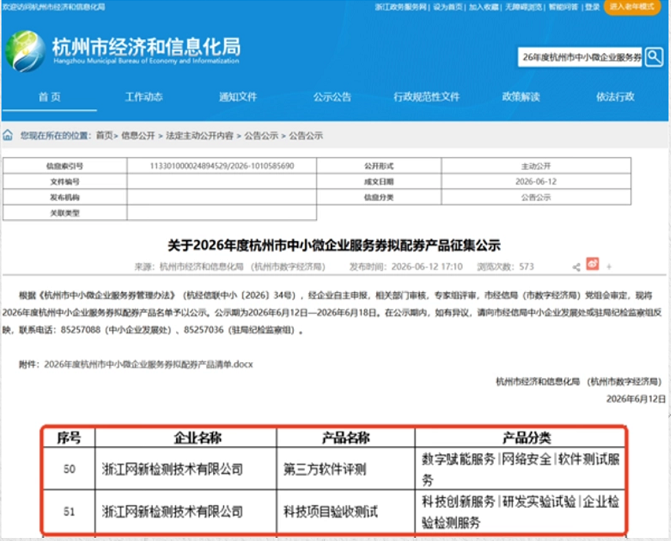Click the 浙江政务服务网 top link
This screenshot has width=671, height=541.
[x=401, y=7]
